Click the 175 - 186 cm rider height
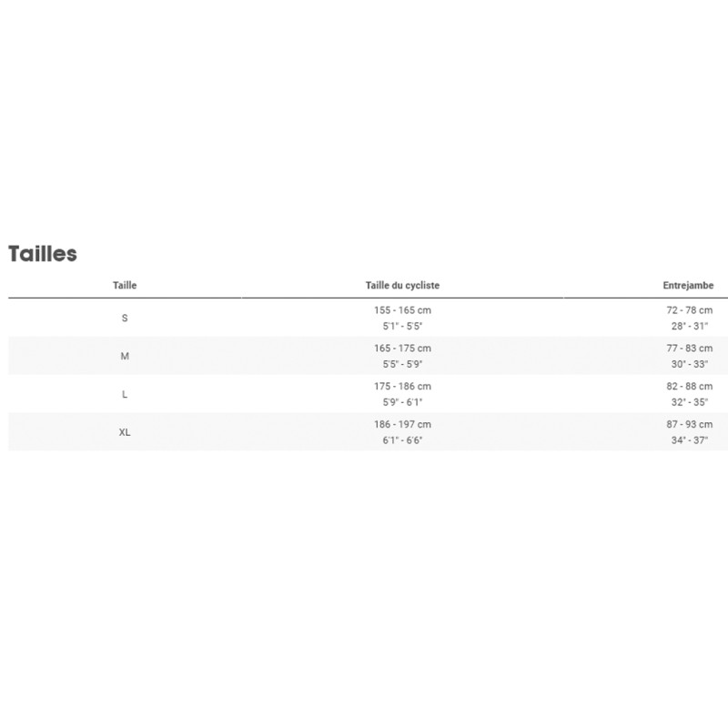The image size is (728, 728). 402,387
